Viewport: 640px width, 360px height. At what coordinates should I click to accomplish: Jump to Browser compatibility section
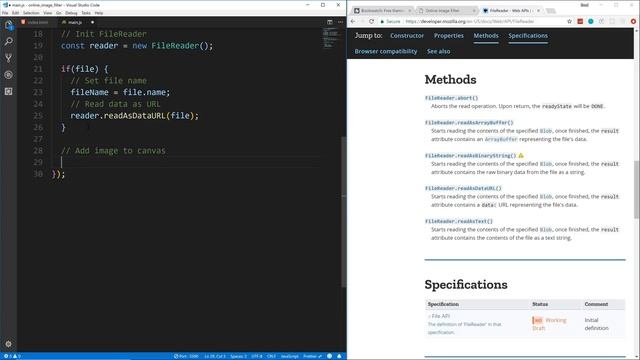click(386, 51)
